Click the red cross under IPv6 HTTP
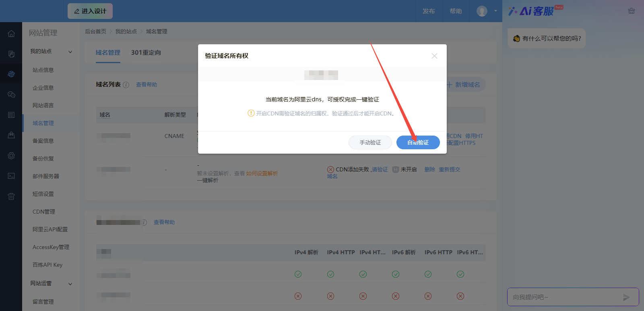The width and height of the screenshot is (644, 311). pos(428,296)
